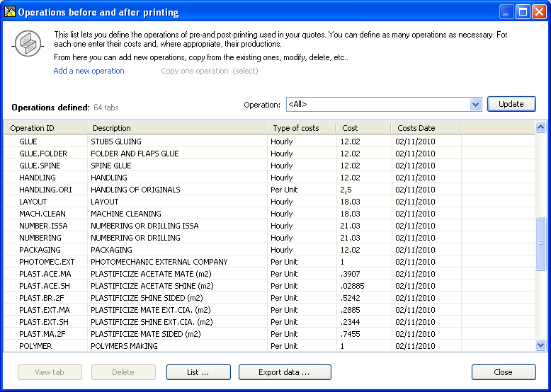
Task: Click the Close button at bottom
Action: click(504, 372)
